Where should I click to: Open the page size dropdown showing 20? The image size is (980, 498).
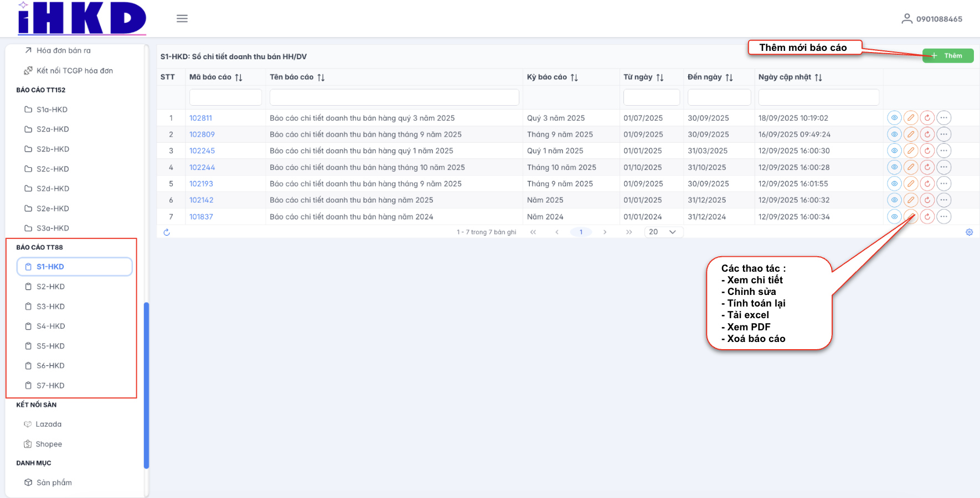(x=663, y=232)
